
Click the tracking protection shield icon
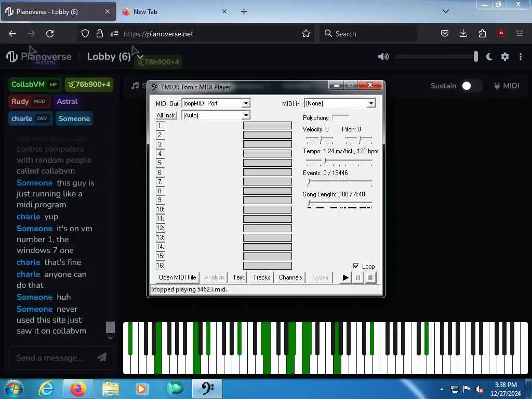85,33
